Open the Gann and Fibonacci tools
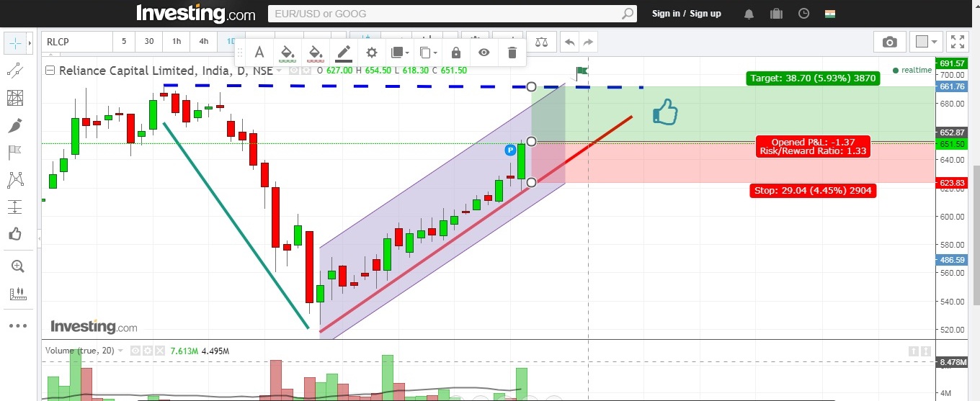Screen dimensions: 980x401 pyautogui.click(x=14, y=97)
